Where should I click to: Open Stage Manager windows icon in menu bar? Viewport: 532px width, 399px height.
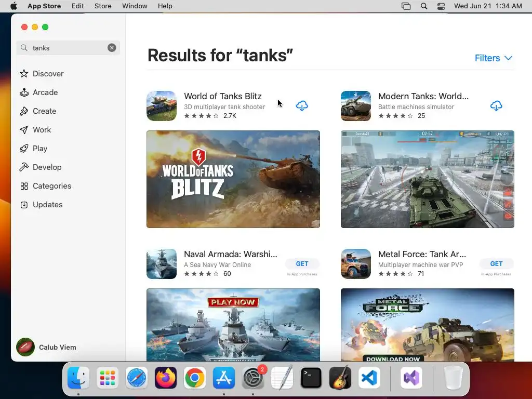(x=406, y=6)
